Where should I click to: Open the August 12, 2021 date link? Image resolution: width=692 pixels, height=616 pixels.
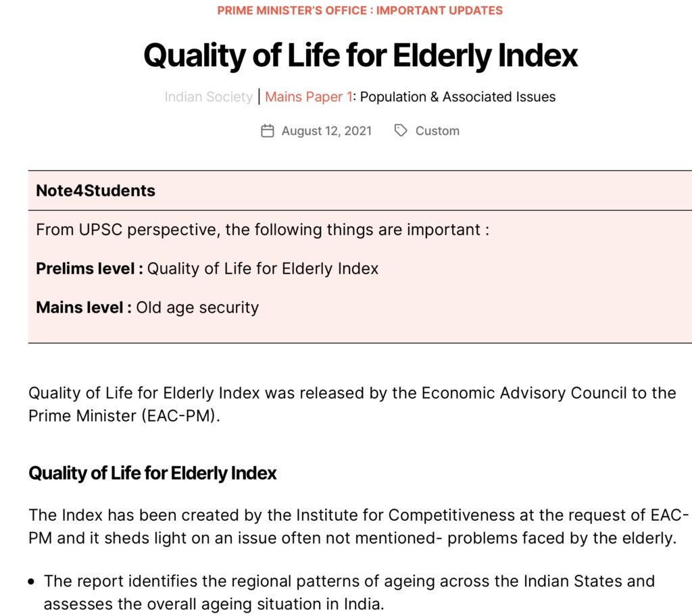(x=326, y=131)
